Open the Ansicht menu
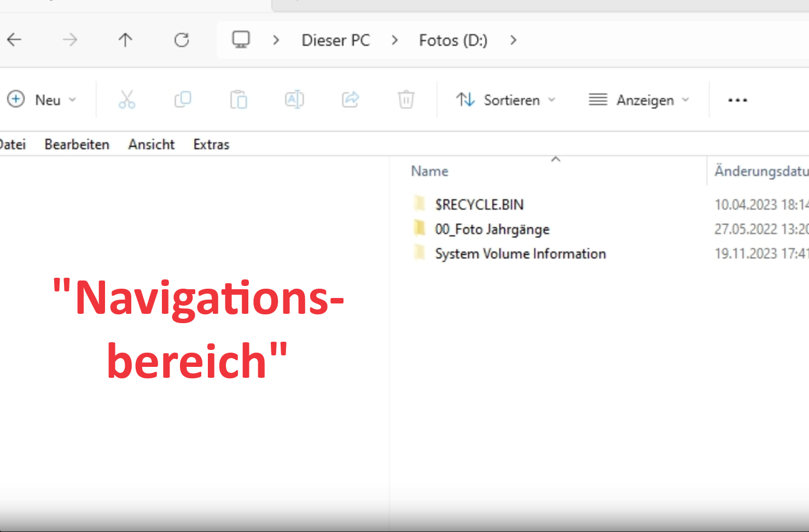 [x=152, y=144]
